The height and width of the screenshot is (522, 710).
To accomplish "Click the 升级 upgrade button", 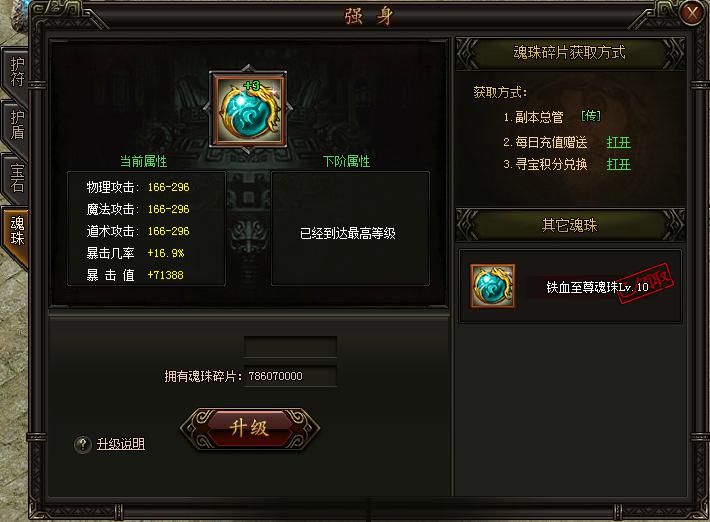I will point(249,428).
